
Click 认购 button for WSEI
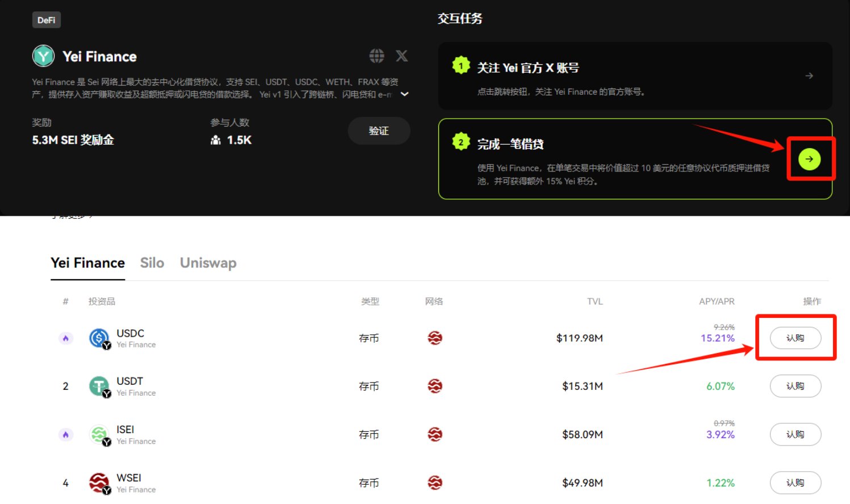pyautogui.click(x=795, y=482)
